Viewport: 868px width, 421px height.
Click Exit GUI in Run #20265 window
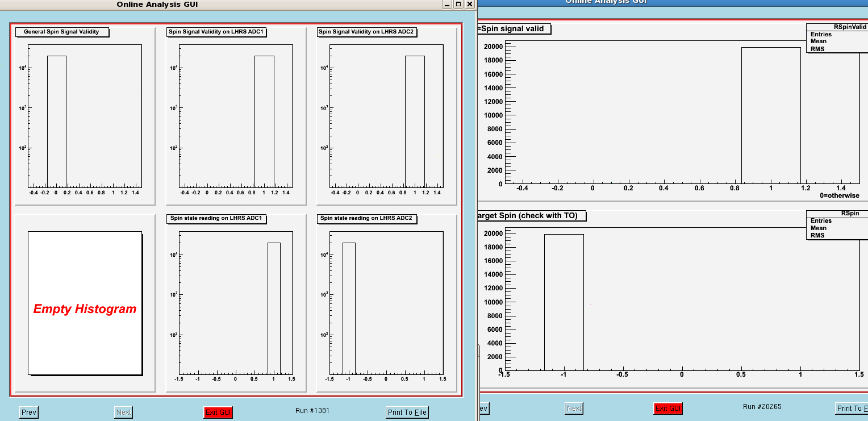(x=668, y=409)
